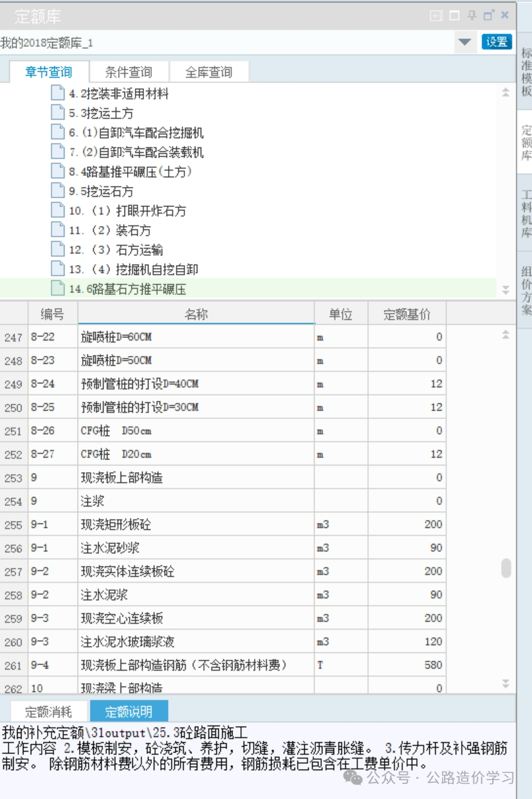Select row 预制管桩的打设D=30CM

click(223, 408)
